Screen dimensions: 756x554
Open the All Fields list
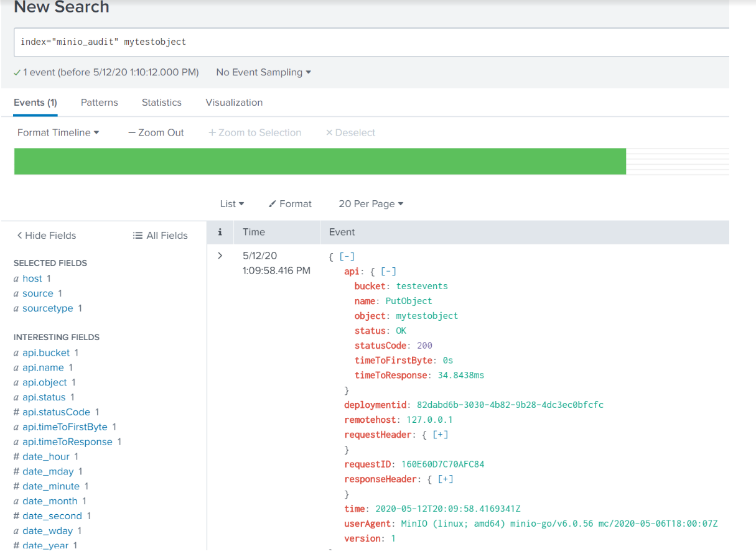click(161, 235)
